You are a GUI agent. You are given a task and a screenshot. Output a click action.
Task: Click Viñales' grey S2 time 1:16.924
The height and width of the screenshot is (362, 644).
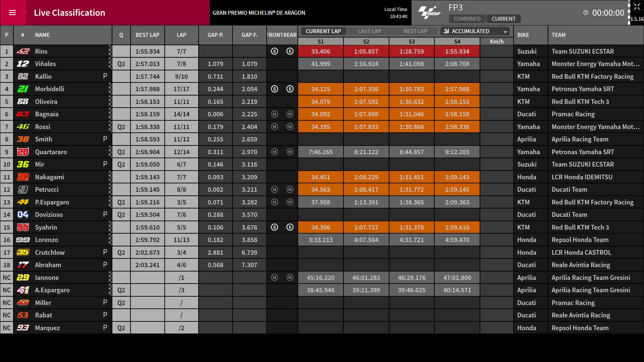(x=366, y=64)
